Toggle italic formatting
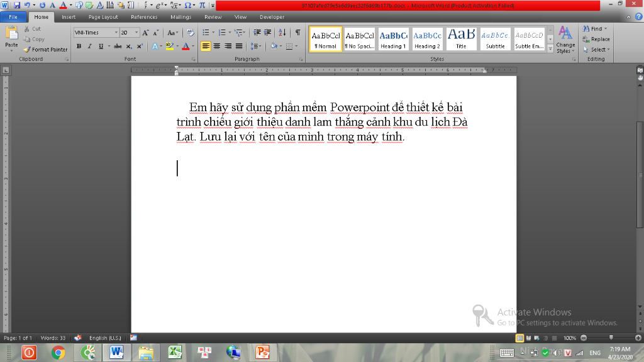The height and width of the screenshot is (362, 644). 89,47
